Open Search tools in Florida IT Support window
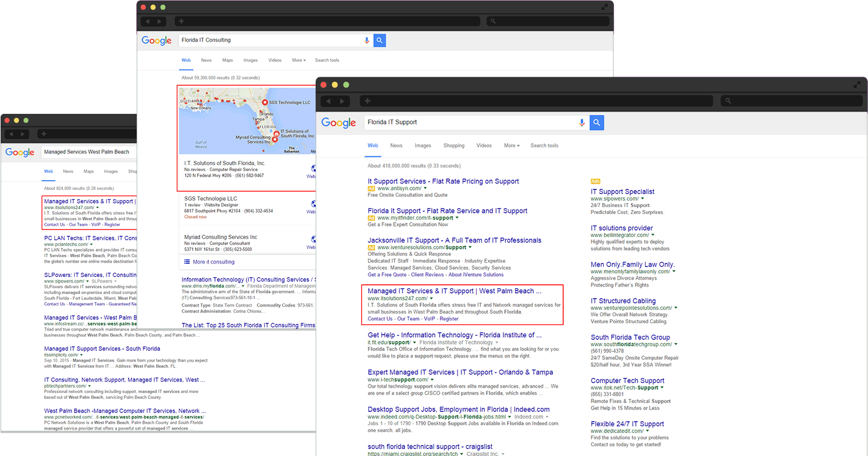The height and width of the screenshot is (456, 868). [x=544, y=145]
